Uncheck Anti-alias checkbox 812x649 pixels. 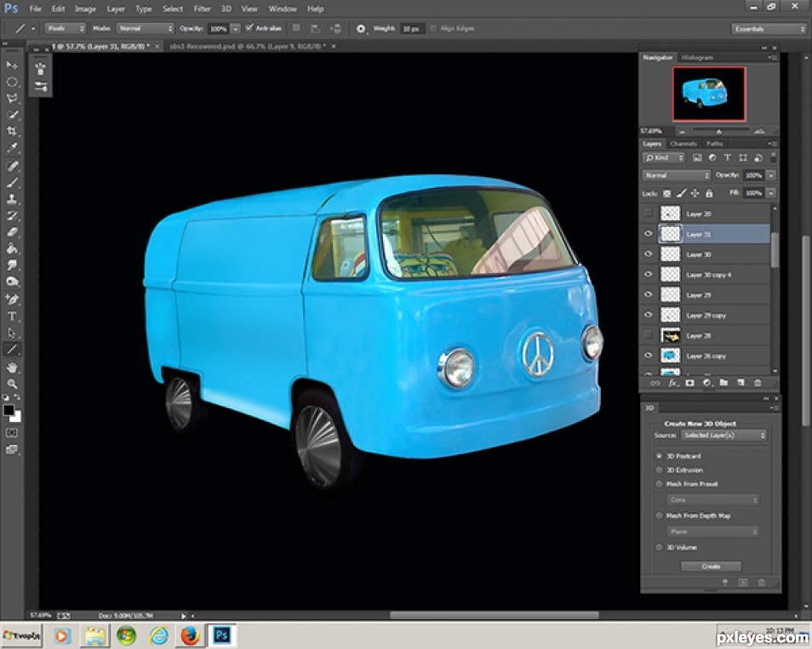[249, 28]
